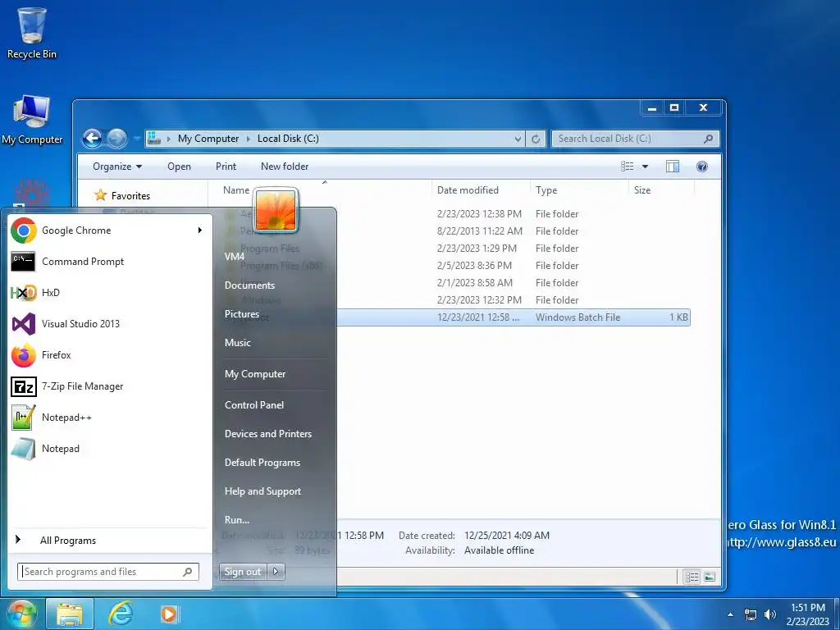Click Open in Explorer toolbar
The height and width of the screenshot is (630, 840).
click(x=179, y=167)
